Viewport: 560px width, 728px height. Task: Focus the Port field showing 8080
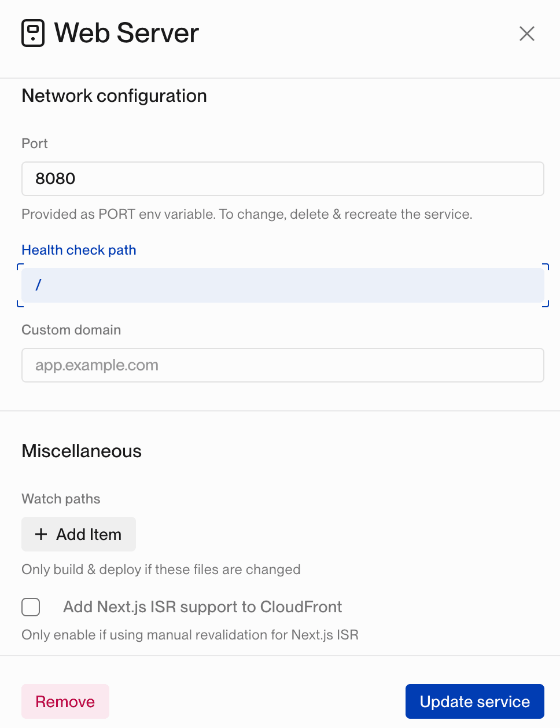[282, 179]
